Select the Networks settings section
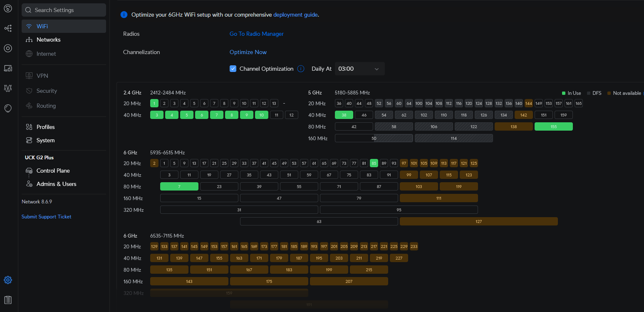The image size is (644, 312). (x=64, y=40)
